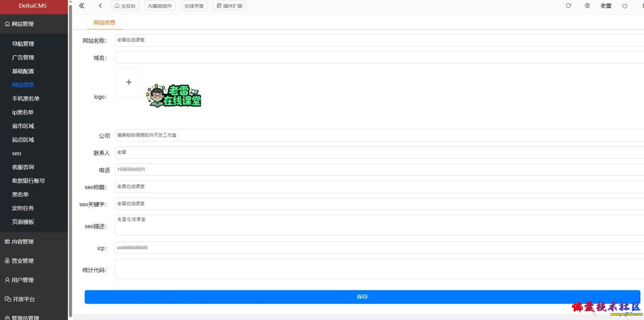Select 基础配置 in the sidebar
This screenshot has height=320, width=644.
coord(23,71)
